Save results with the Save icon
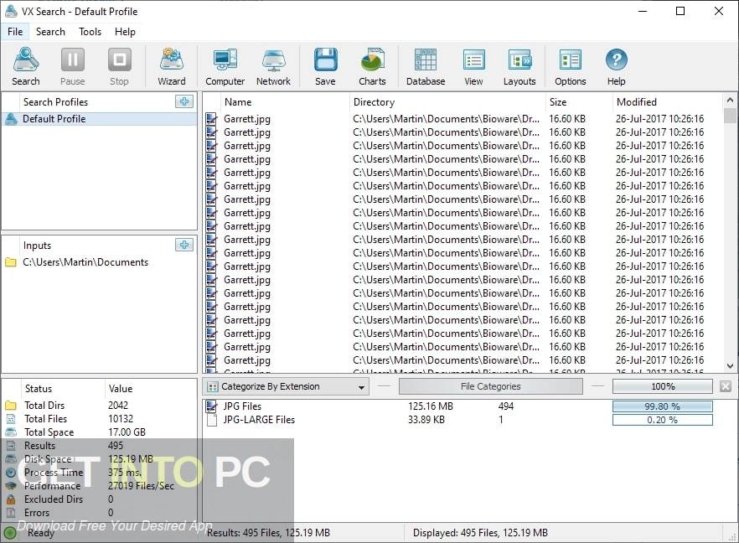 325,66
